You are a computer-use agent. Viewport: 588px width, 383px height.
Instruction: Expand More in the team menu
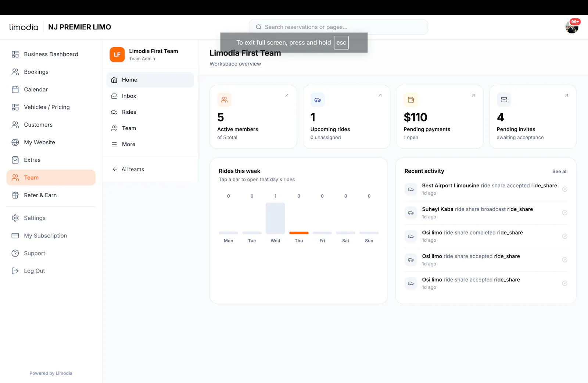pos(150,145)
